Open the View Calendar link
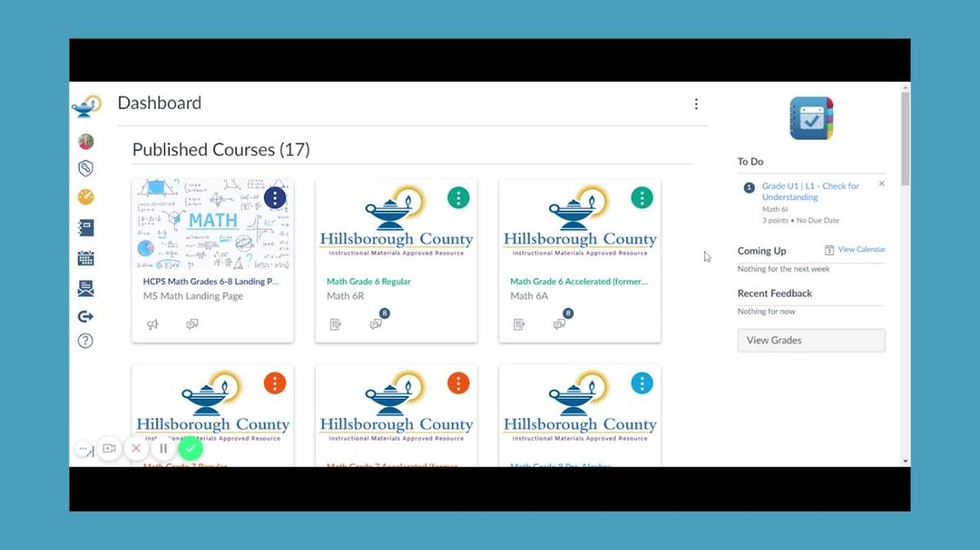The width and height of the screenshot is (980, 550). tap(861, 250)
